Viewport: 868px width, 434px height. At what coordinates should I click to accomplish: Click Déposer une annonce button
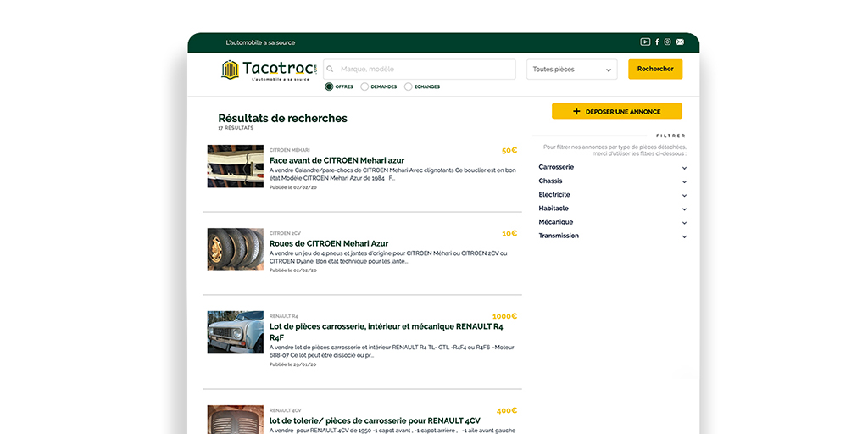tap(617, 111)
